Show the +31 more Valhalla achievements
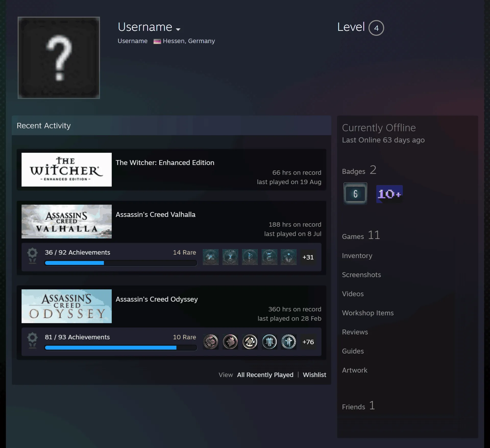The image size is (490, 448). click(x=308, y=257)
